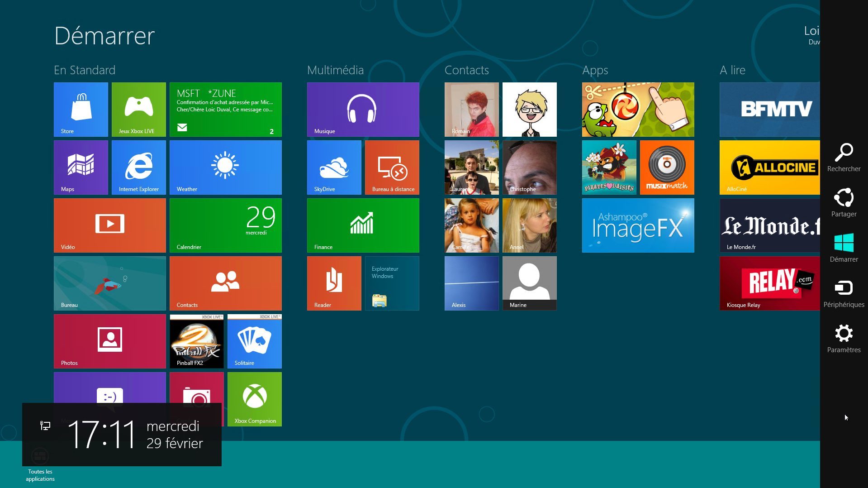Launch Xbox Companion tile
The height and width of the screenshot is (488, 868).
(254, 399)
